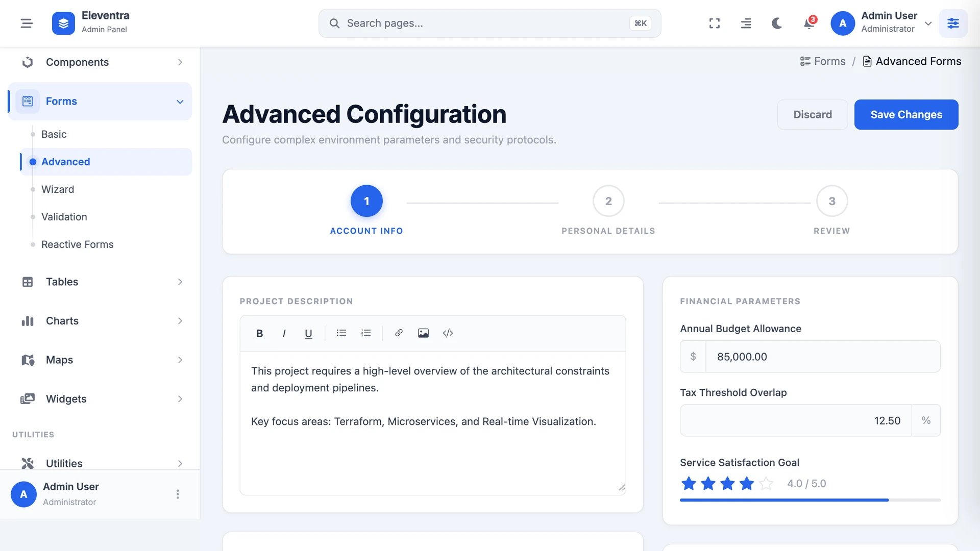Click the Charts bar icon
The width and height of the screenshot is (980, 551).
click(x=28, y=321)
